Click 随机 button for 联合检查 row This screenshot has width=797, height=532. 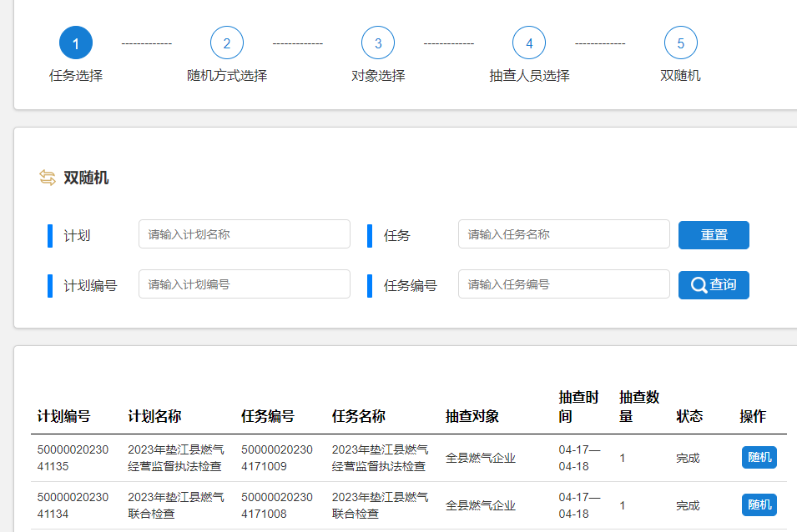759,505
